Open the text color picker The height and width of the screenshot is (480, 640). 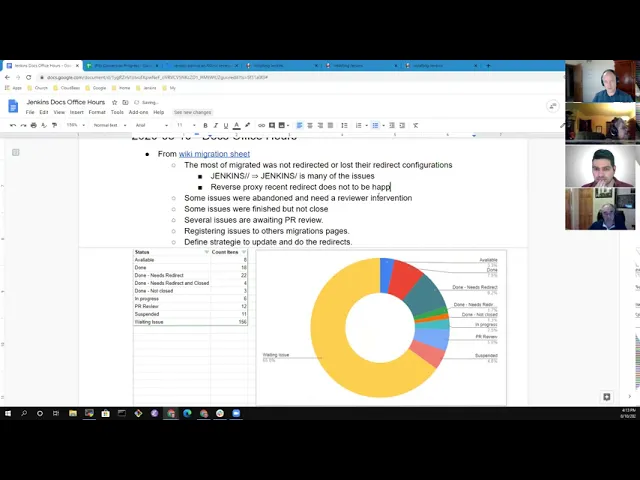236,125
